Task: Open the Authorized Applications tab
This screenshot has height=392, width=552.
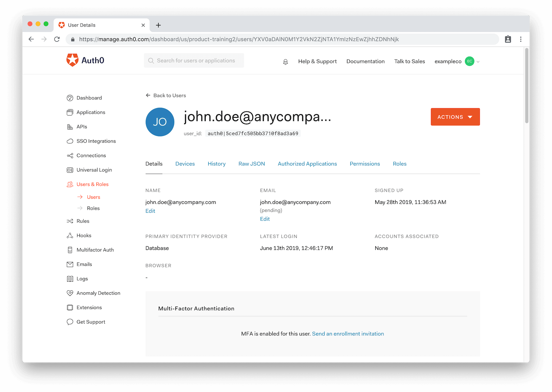Action: tap(307, 164)
